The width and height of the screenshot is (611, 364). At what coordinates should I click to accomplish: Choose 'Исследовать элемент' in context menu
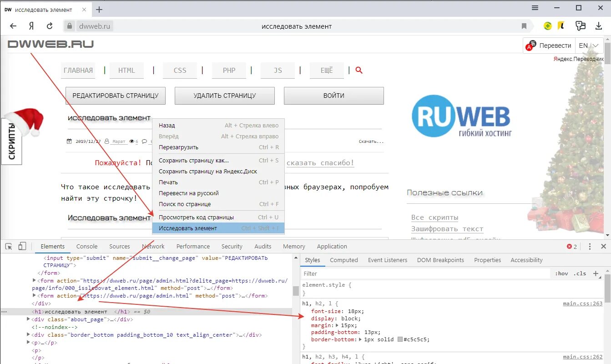[218, 228]
